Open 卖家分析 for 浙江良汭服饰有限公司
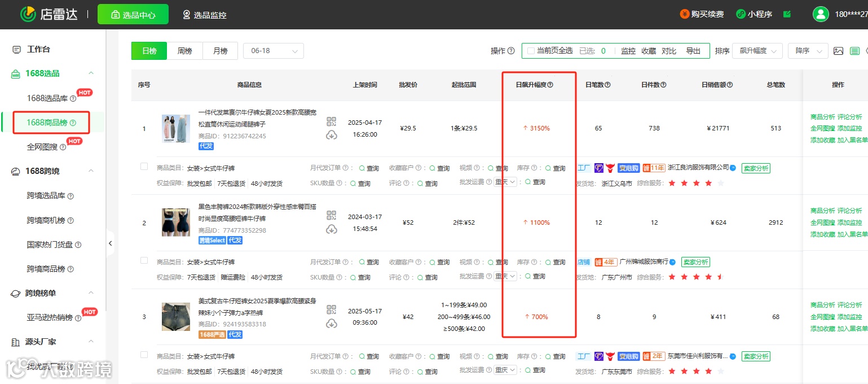Image resolution: width=868 pixels, height=384 pixels. click(756, 168)
